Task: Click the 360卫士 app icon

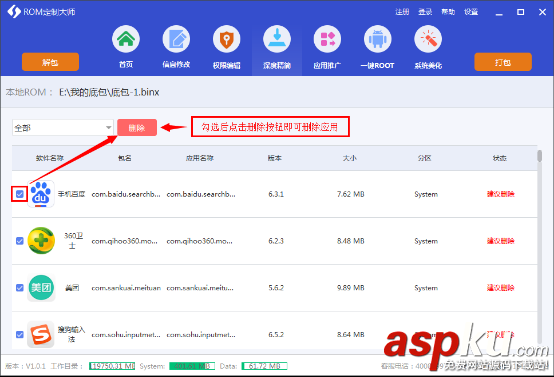Action: click(x=41, y=241)
